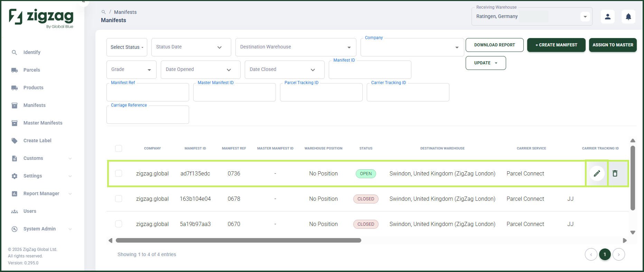Viewport: 644px width, 272px height.
Task: Click the Customs document icon
Action: click(x=15, y=158)
